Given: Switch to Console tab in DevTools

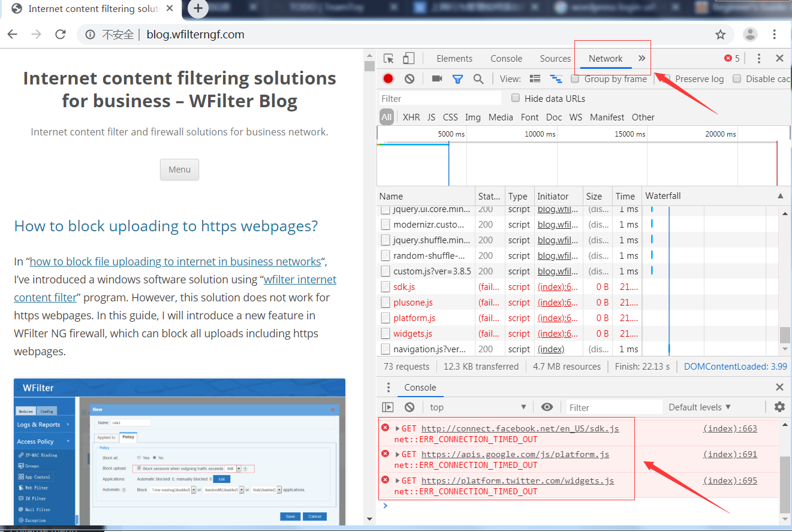Looking at the screenshot, I should pyautogui.click(x=506, y=58).
